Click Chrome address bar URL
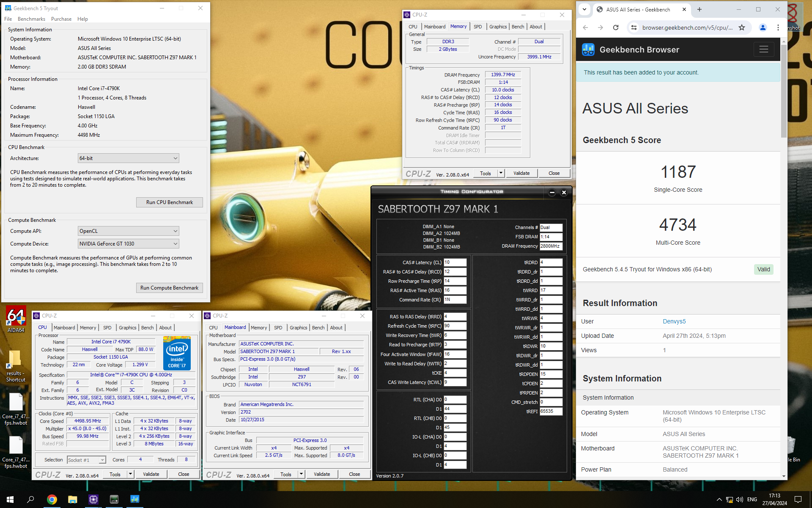The image size is (812, 508). pos(687,28)
